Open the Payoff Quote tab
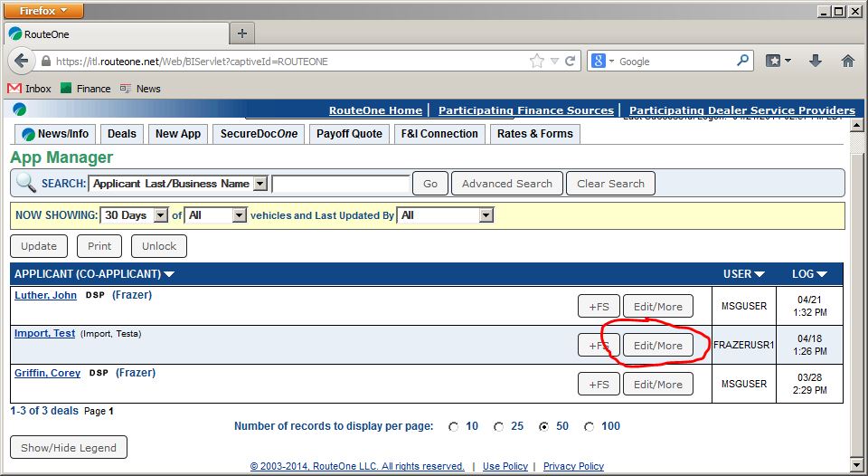 [349, 134]
